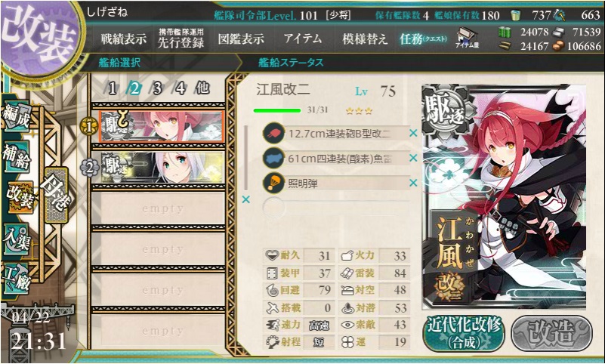This screenshot has width=605, height=364.
Task: Click the empty fourth equipment slot
Action: (x=335, y=208)
